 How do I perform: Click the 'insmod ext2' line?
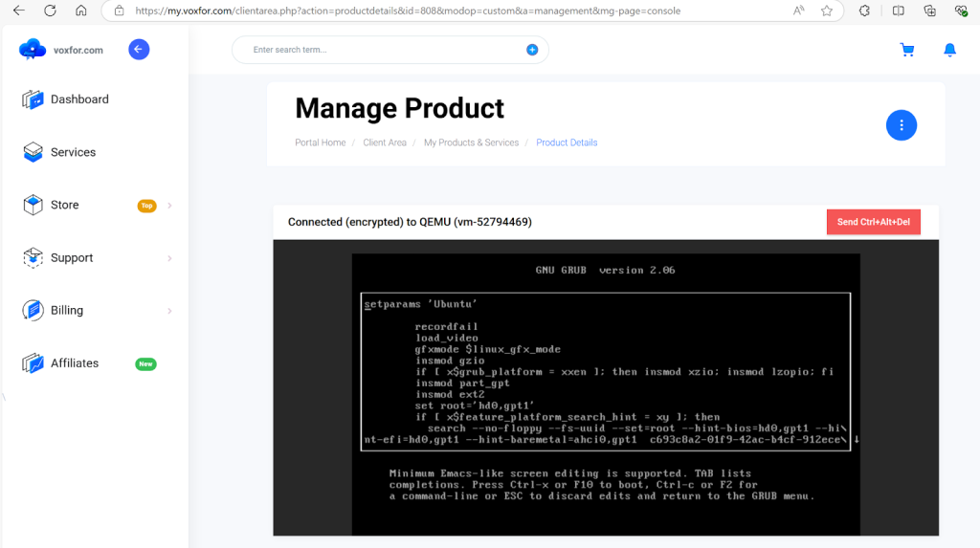coord(450,394)
